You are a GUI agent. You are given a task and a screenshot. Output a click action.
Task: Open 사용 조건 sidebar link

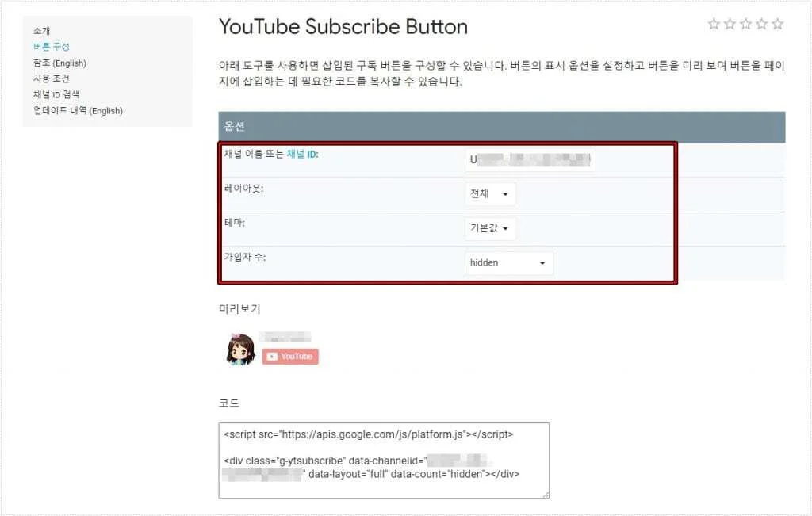pos(52,78)
